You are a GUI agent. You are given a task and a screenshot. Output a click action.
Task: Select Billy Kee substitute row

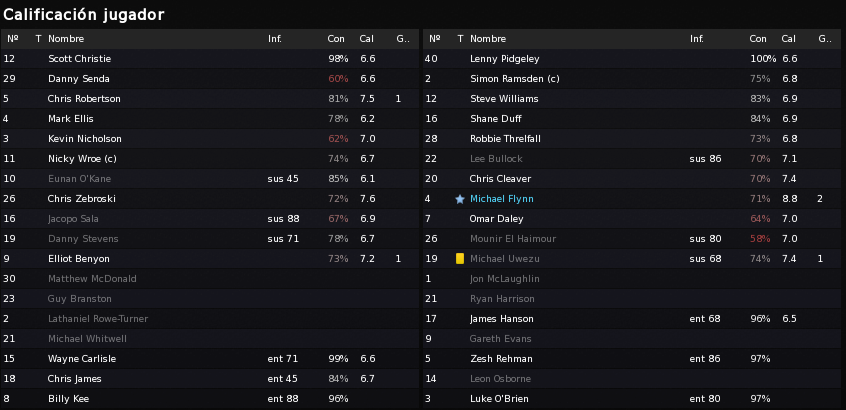click(210, 399)
